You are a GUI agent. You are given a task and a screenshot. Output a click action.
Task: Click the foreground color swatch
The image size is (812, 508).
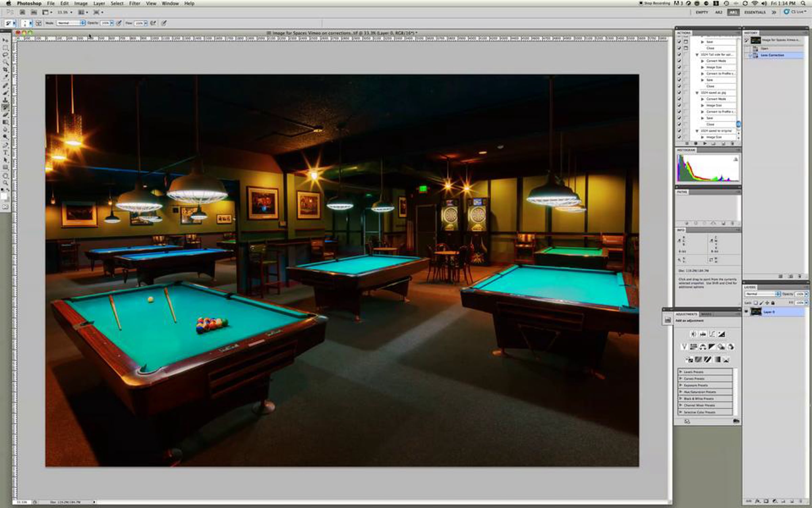tap(3, 196)
